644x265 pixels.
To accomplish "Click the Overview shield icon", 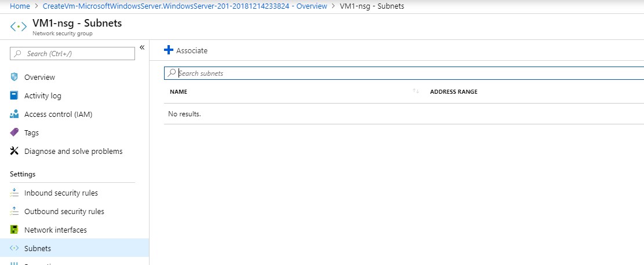I will pos(14,77).
